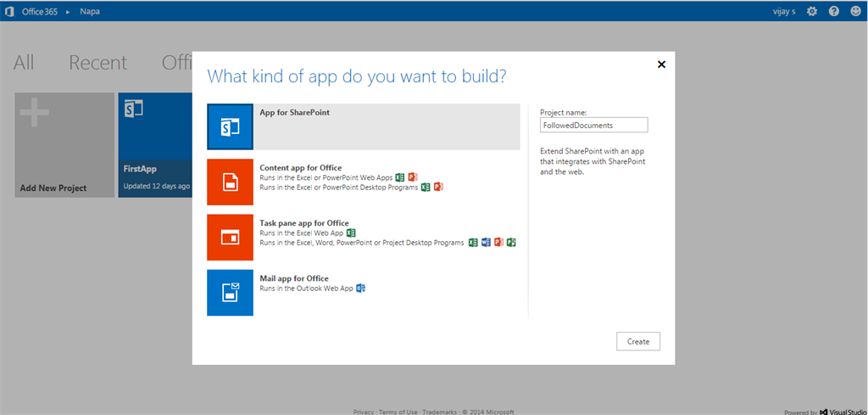Image resolution: width=868 pixels, height=415 pixels.
Task: Click the Task pane app for Office title
Action: point(304,222)
